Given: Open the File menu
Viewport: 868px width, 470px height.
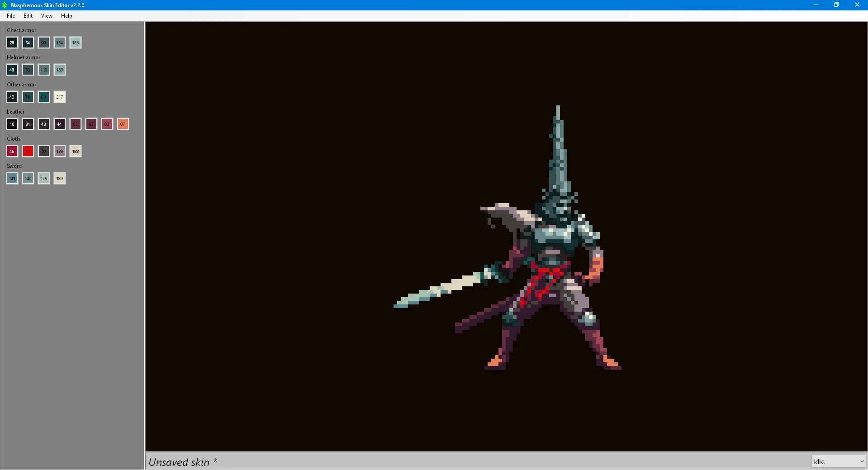Looking at the screenshot, I should 11,16.
